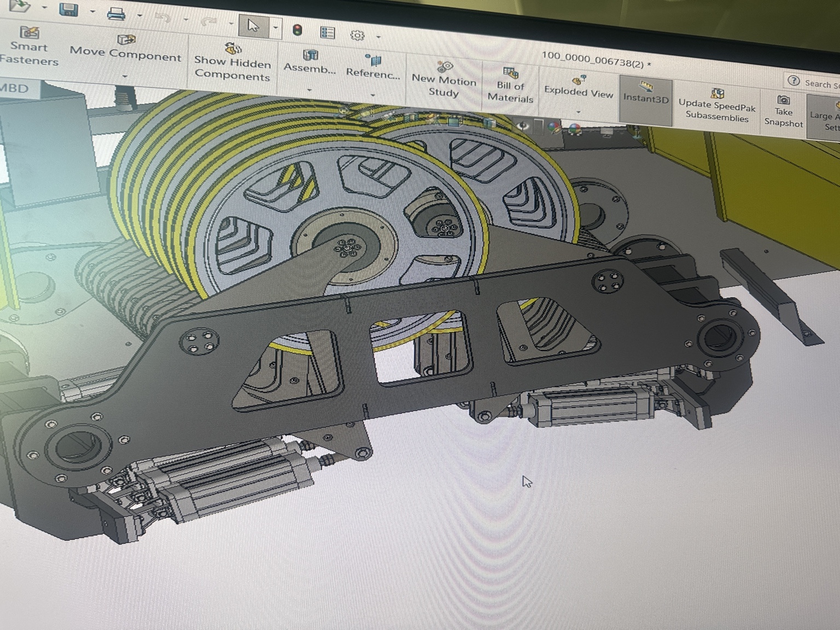Expand the Move Component dropdown arrow
This screenshot has height=630, width=840.
click(x=125, y=76)
